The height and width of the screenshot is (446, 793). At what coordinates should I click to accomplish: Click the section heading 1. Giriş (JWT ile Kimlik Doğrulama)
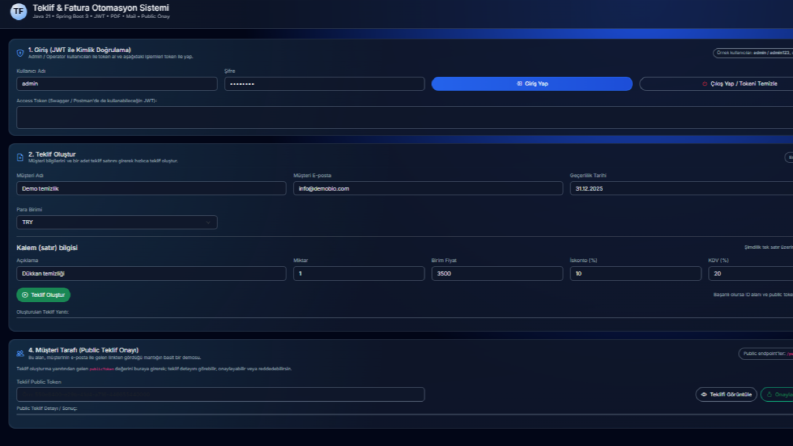coord(79,50)
